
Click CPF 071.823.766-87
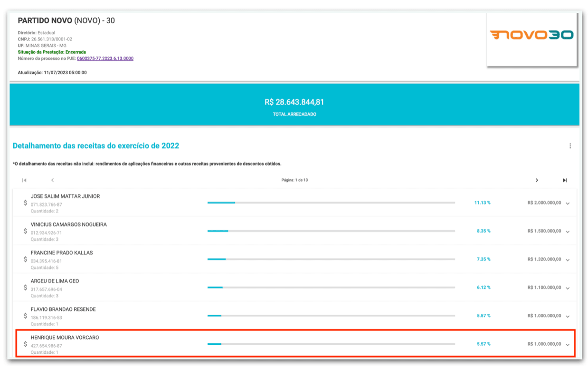[47, 205]
